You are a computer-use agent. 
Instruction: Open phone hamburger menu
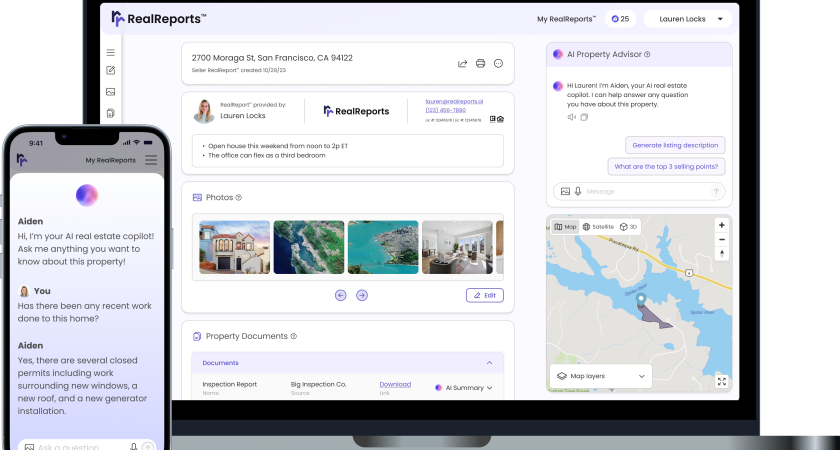point(151,160)
